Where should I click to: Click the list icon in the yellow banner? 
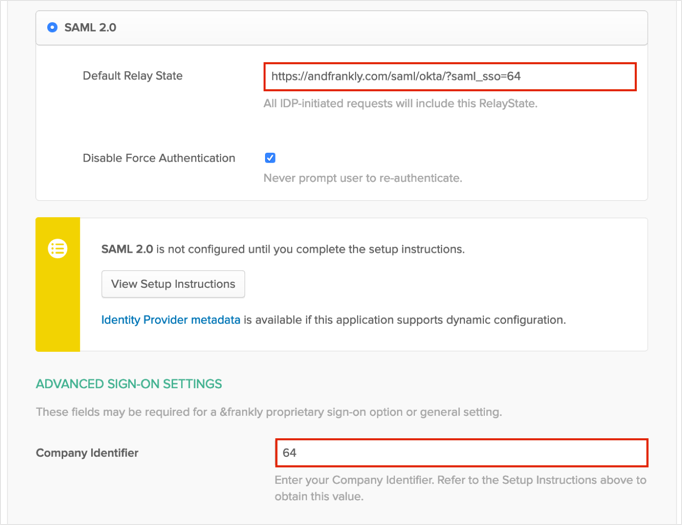pyautogui.click(x=58, y=249)
